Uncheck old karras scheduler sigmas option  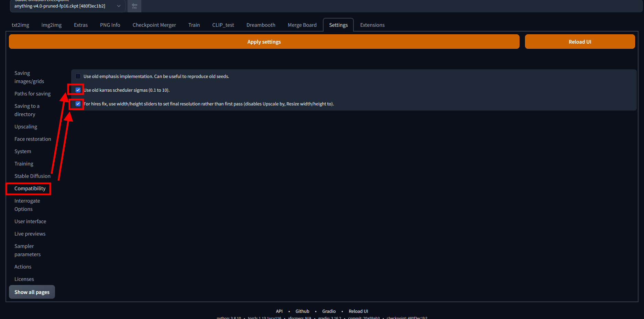78,90
